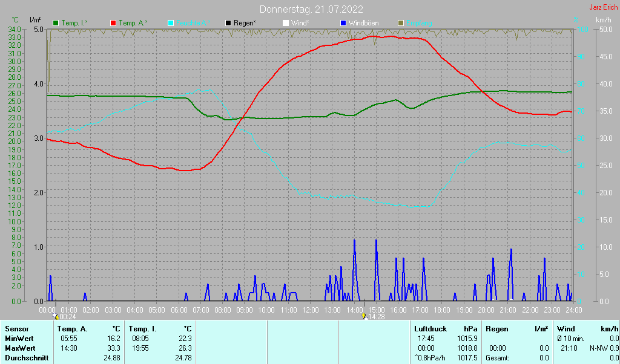Select the 'Temp. A.*' legend label
Image resolution: width=620 pixels, height=364 pixels.
tap(133, 24)
